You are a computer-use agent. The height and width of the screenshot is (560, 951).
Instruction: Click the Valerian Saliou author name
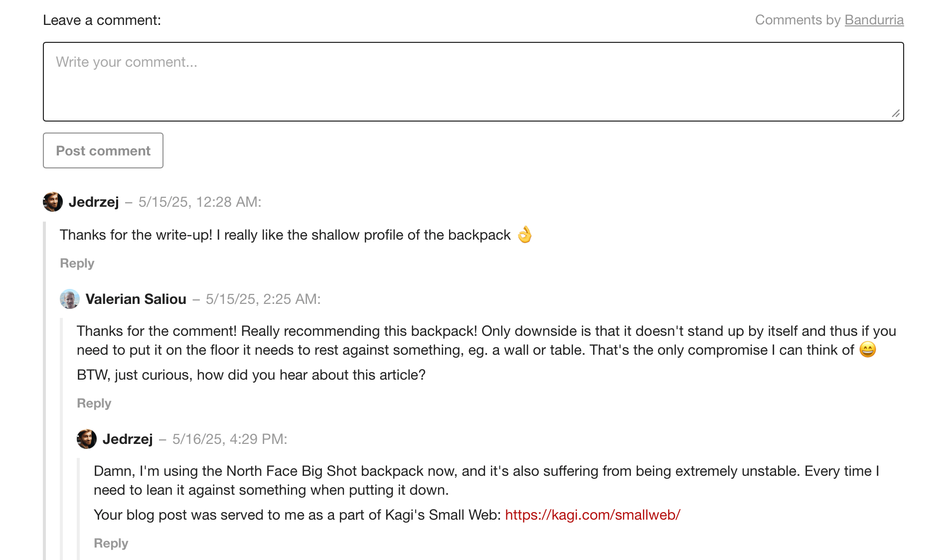[x=136, y=299]
